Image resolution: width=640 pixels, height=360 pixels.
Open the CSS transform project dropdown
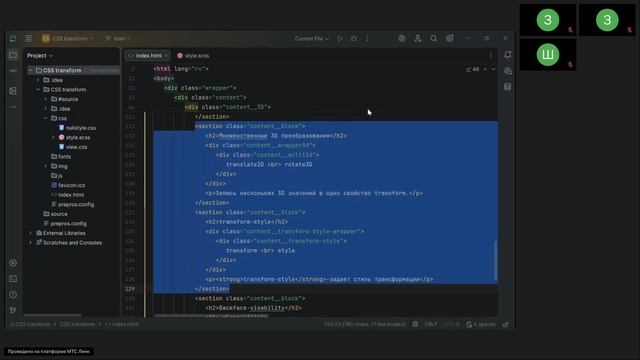click(68, 38)
